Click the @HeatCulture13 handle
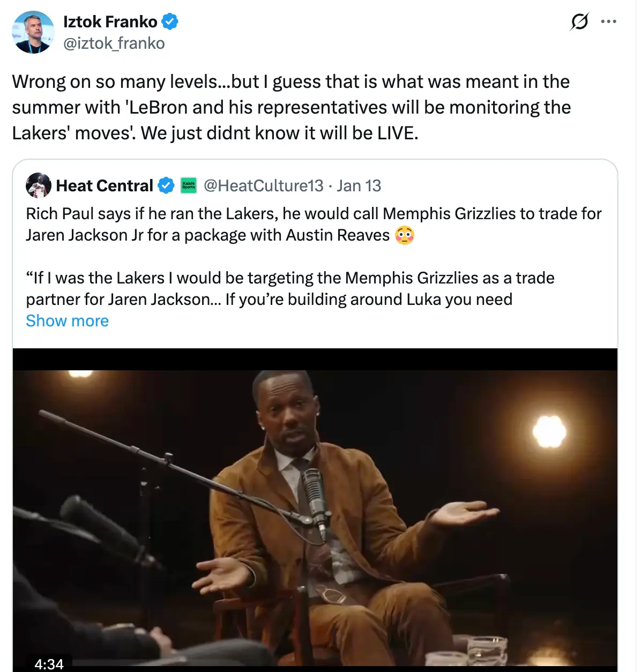The width and height of the screenshot is (641, 672). click(x=263, y=186)
